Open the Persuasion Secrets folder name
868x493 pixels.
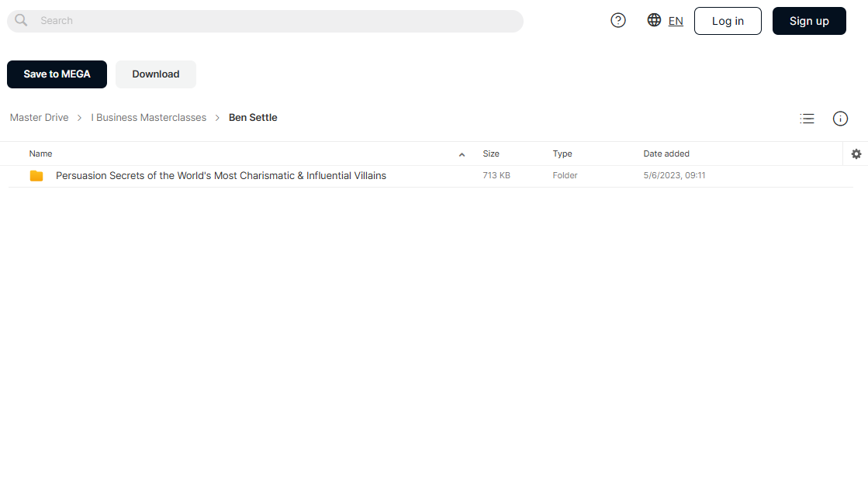pyautogui.click(x=221, y=175)
